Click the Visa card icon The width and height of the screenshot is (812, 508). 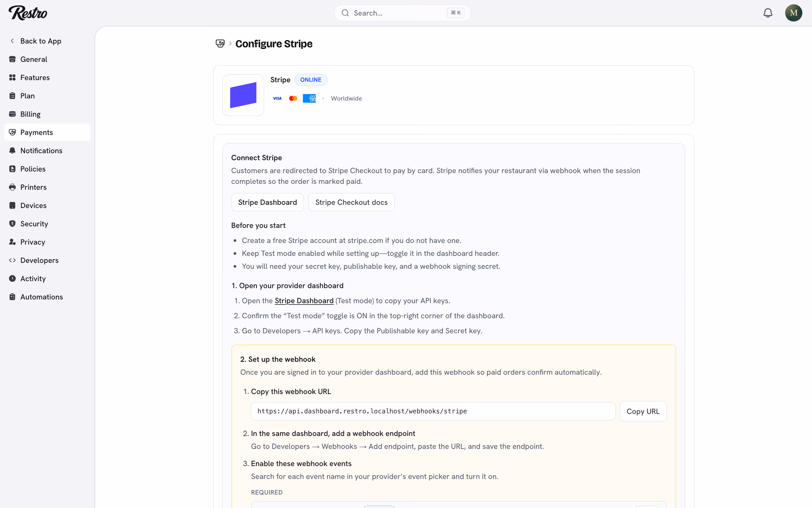coord(277,98)
